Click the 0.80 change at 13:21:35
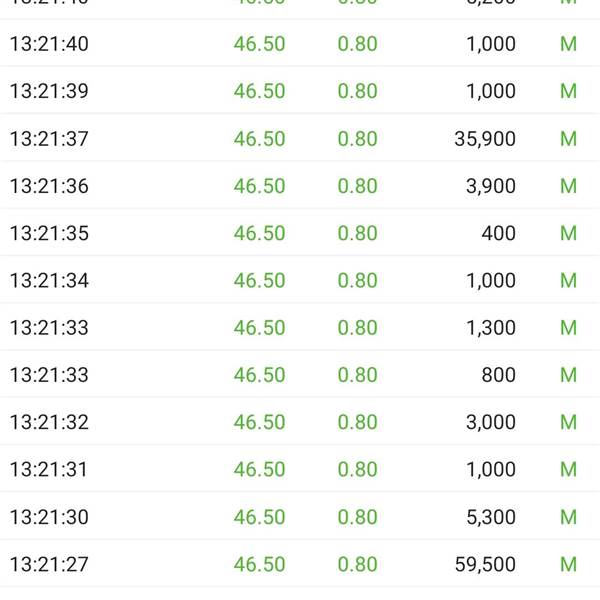600x600 pixels. tap(357, 233)
